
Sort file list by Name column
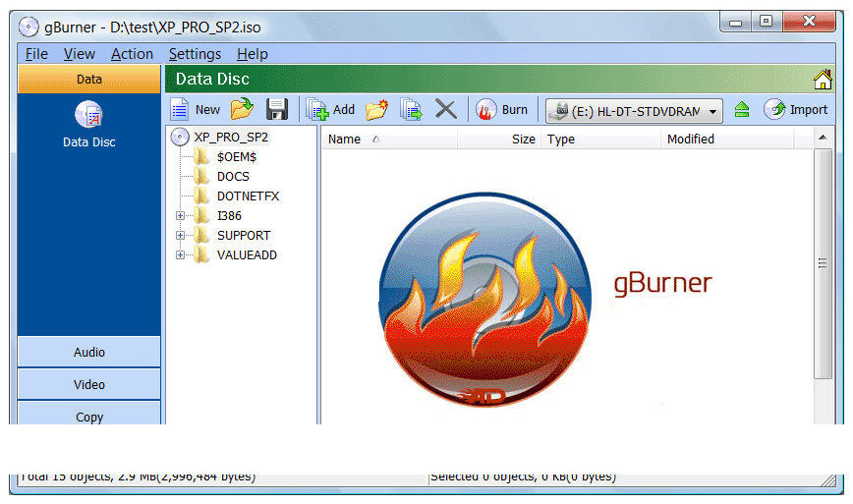point(389,140)
